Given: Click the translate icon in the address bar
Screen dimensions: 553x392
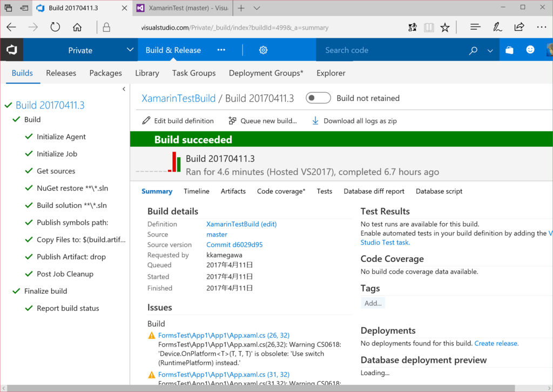Looking at the screenshot, I should pos(412,27).
